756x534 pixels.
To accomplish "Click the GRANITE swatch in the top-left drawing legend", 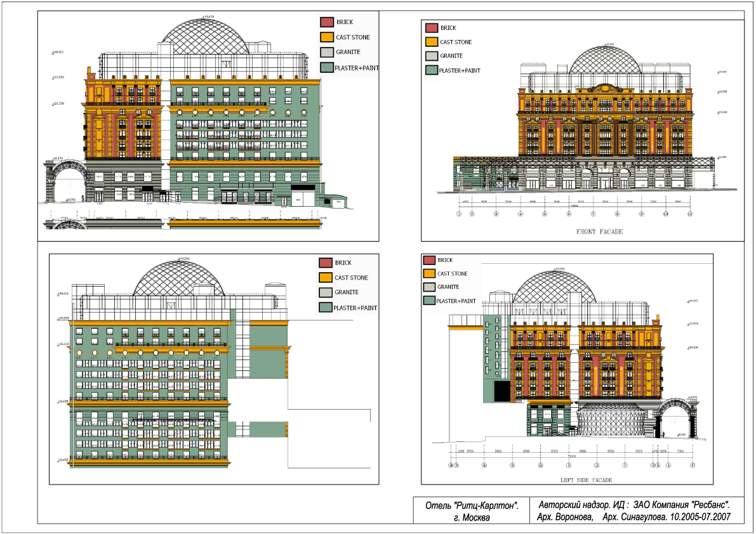I will pyautogui.click(x=327, y=52).
